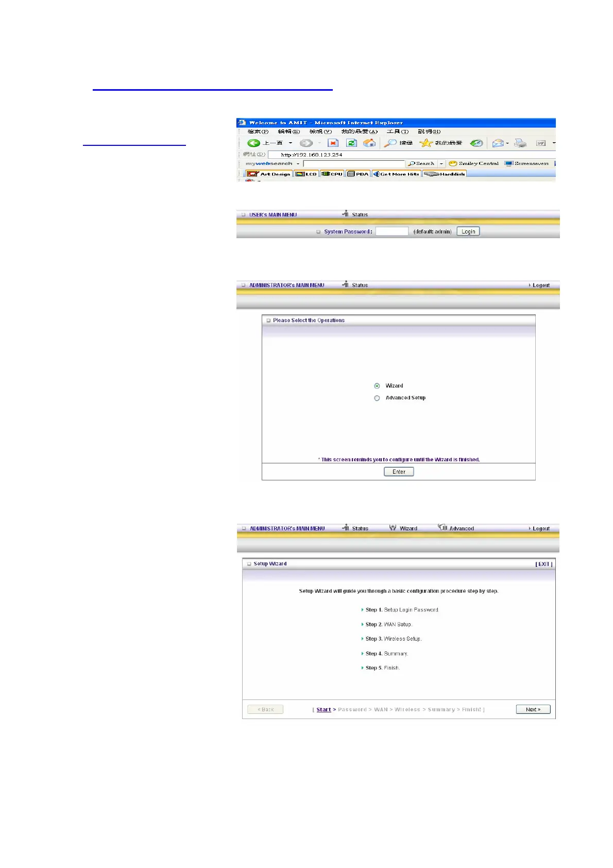
Task: Click the 'Please Select the Operations' panel heading
Action: 309,320
